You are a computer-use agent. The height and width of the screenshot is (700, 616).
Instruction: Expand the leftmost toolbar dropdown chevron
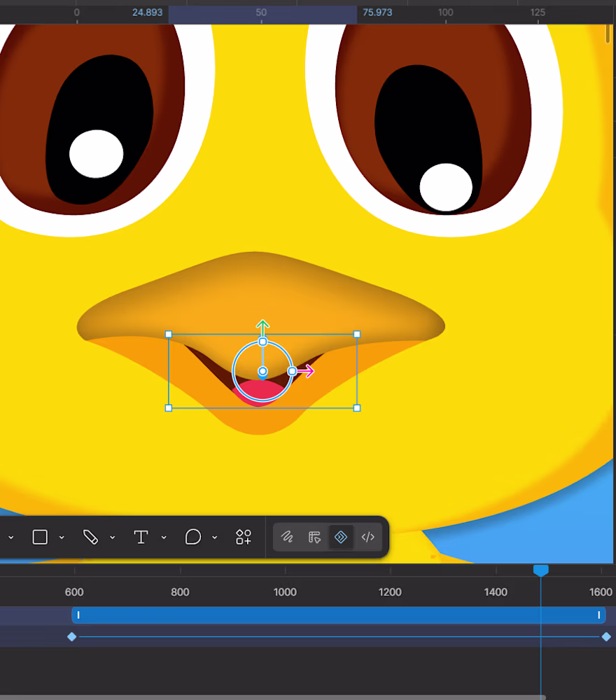[x=10, y=538]
